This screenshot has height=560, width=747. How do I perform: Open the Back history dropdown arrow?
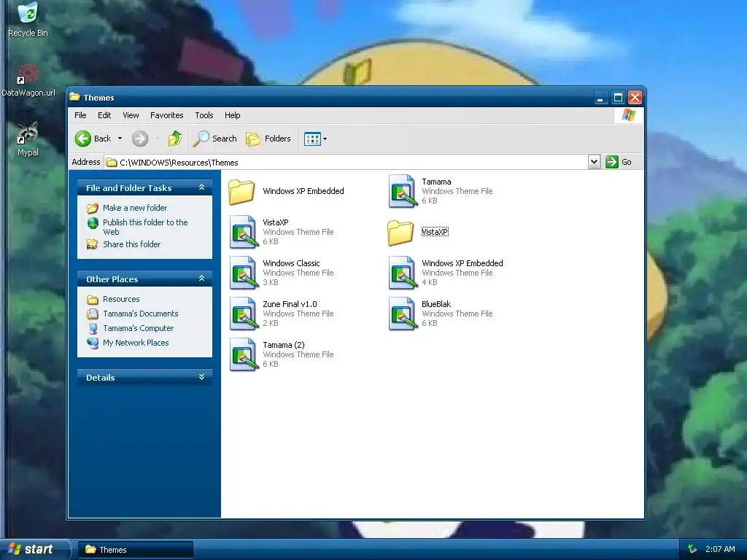(x=120, y=139)
